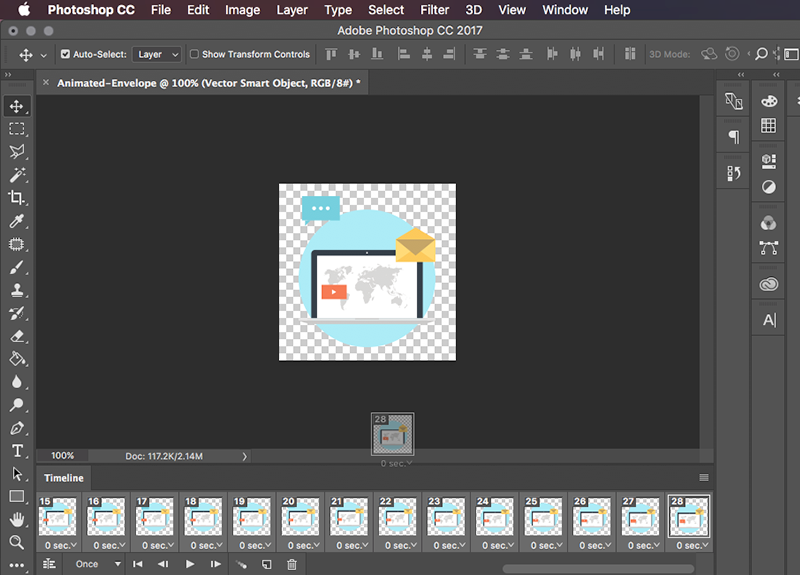Open the Filter menu

[x=434, y=10]
